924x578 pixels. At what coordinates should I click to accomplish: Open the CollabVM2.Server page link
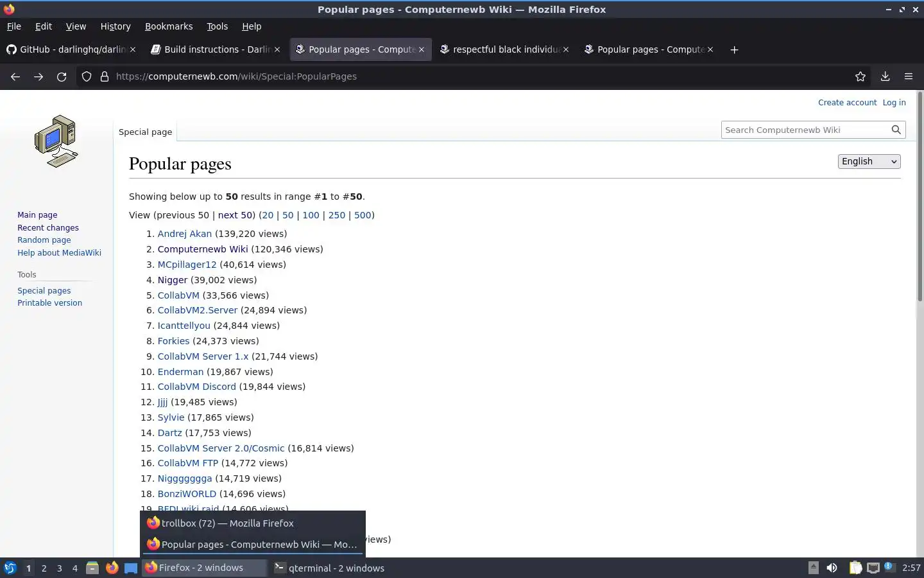pos(198,310)
